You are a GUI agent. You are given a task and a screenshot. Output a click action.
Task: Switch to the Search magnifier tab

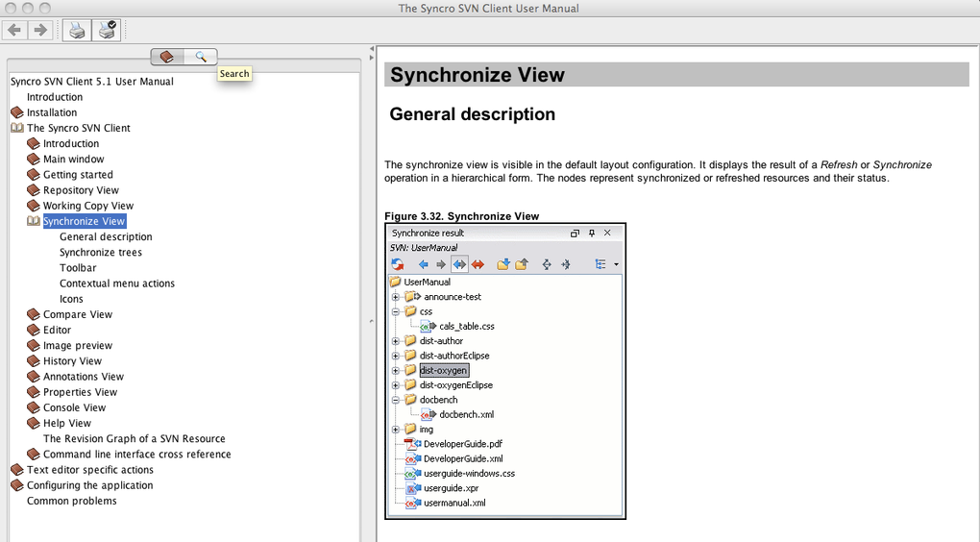[x=201, y=57]
